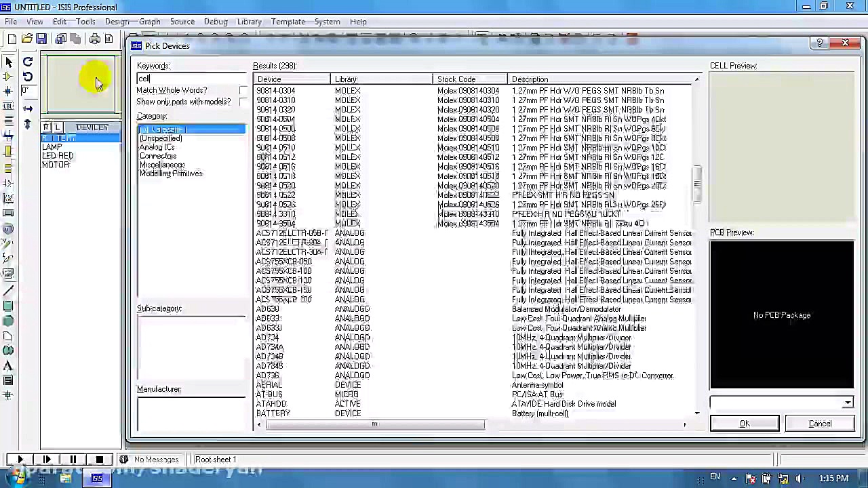Viewport: 868px width, 488px height.
Task: Select the Selection Mode arrow tool
Action: coord(8,62)
